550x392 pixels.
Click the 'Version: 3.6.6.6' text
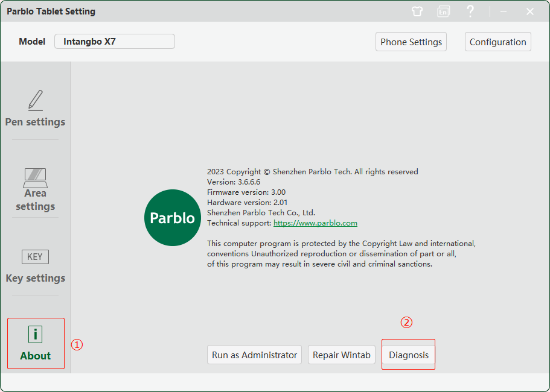point(234,182)
